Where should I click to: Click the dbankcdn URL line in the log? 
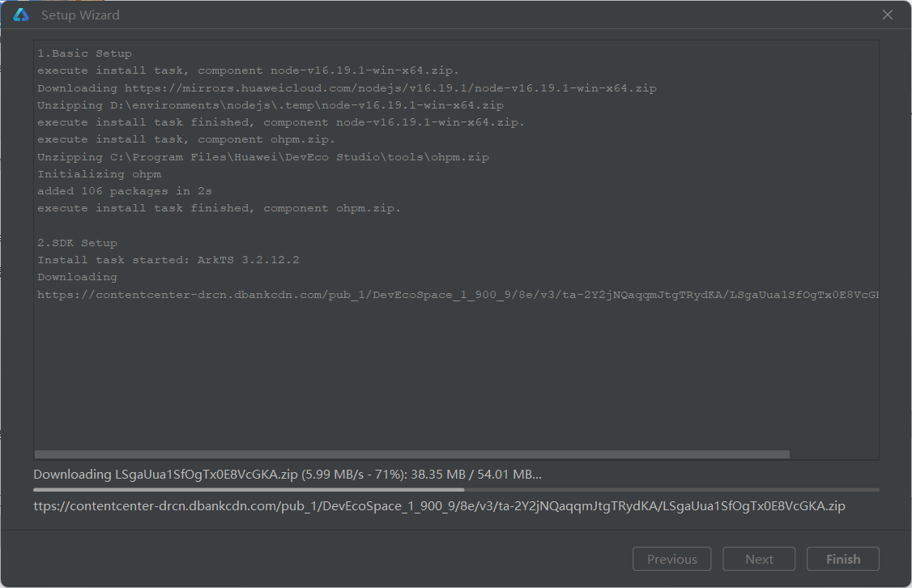[x=458, y=295]
